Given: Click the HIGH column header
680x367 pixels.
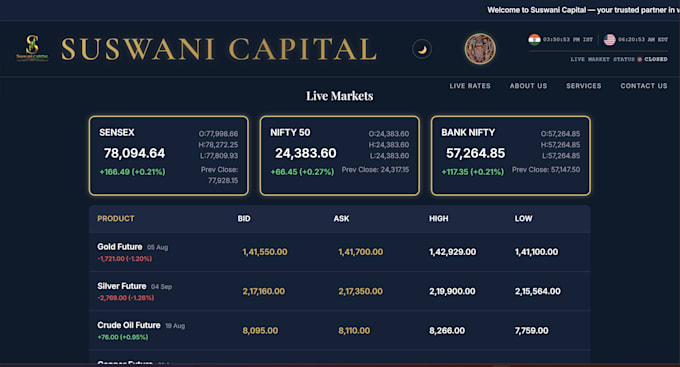Looking at the screenshot, I should [438, 219].
